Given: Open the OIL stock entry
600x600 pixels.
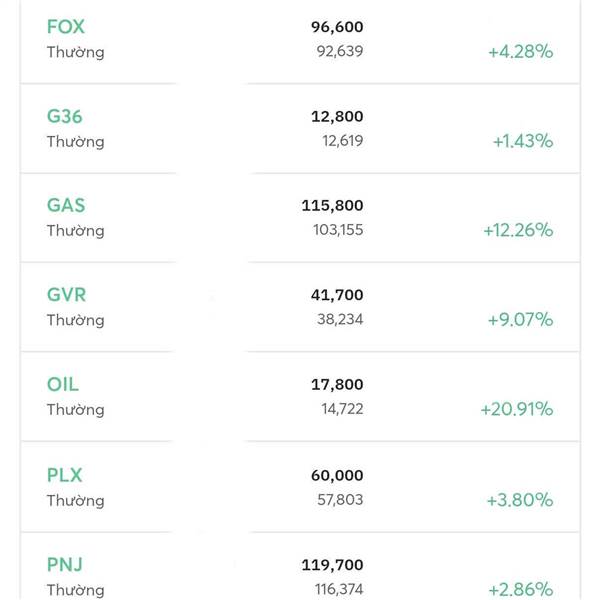Looking at the screenshot, I should pyautogui.click(x=62, y=384).
